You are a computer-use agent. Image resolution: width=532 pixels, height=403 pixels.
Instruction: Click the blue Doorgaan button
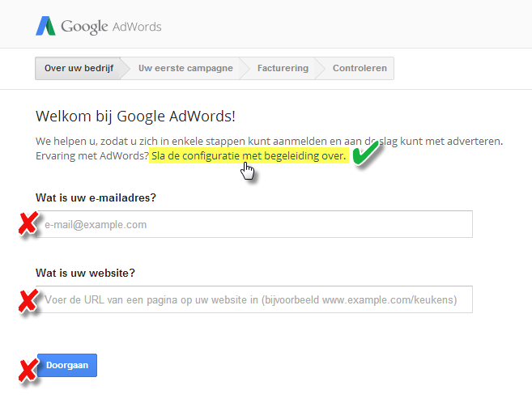67,365
